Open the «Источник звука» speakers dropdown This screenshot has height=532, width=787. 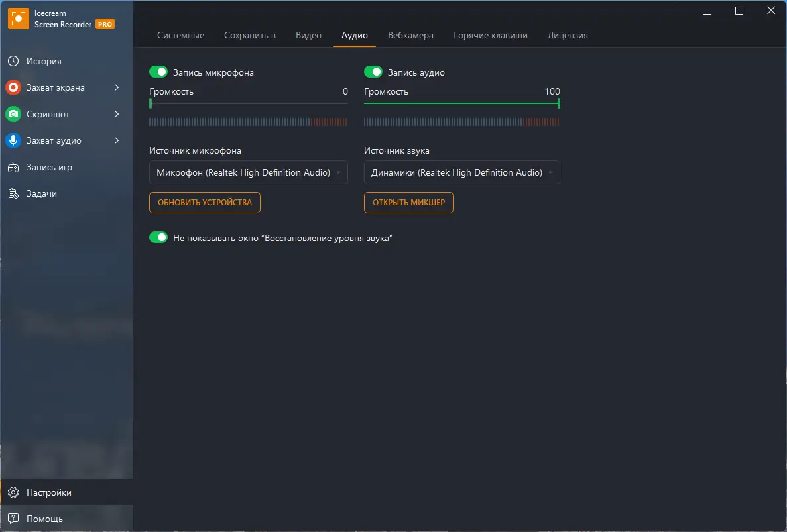(462, 172)
